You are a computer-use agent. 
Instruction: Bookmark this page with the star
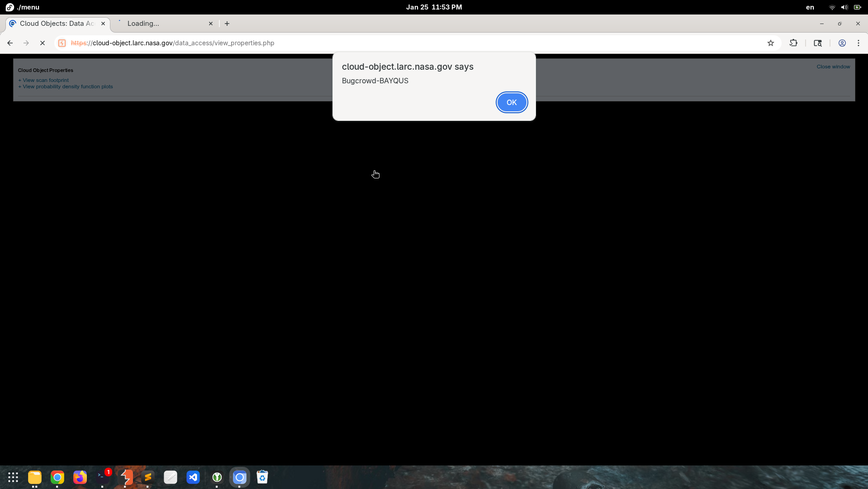click(x=771, y=43)
